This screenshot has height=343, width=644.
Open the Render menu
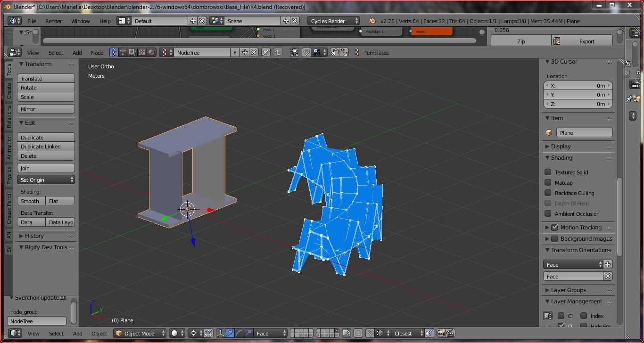(x=54, y=21)
